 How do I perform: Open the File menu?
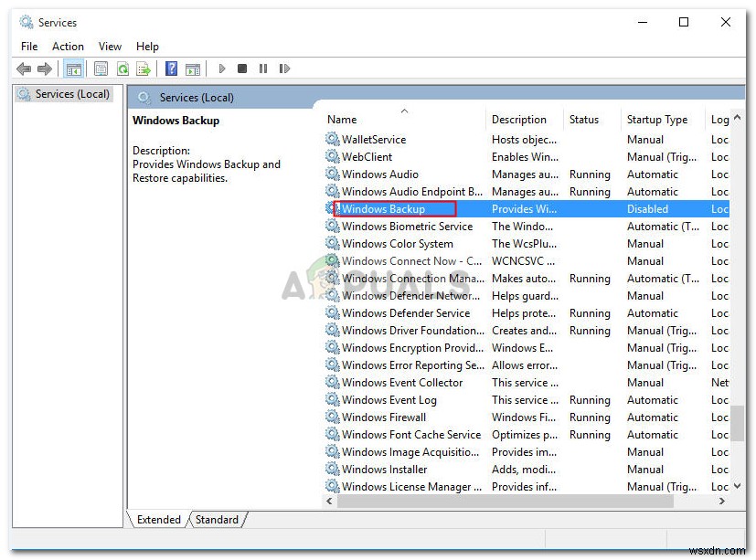point(29,47)
